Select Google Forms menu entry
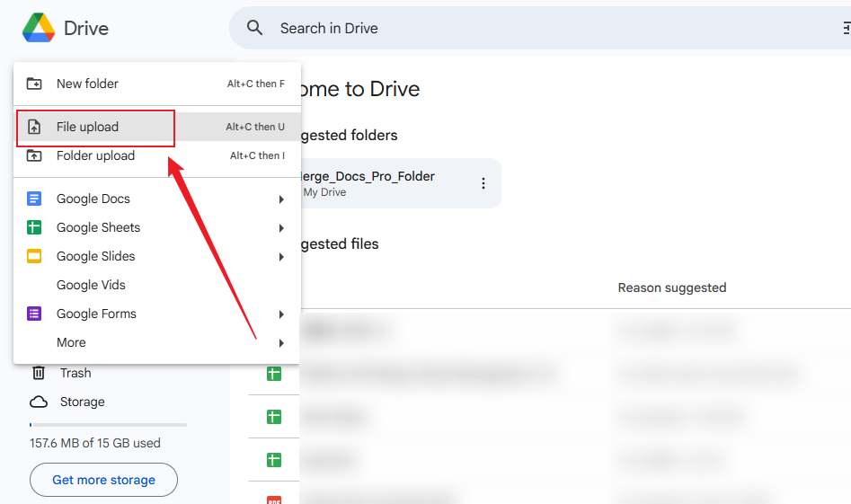851x504 pixels. (157, 314)
